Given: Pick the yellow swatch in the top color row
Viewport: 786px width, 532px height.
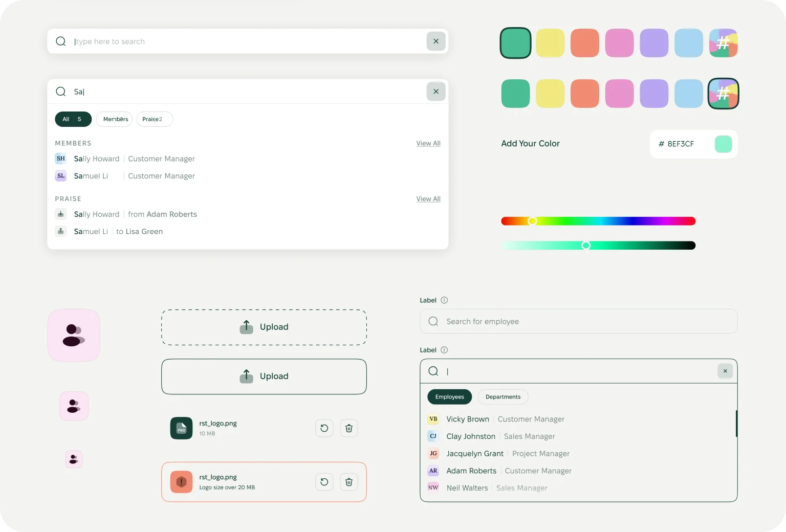Looking at the screenshot, I should coord(550,43).
